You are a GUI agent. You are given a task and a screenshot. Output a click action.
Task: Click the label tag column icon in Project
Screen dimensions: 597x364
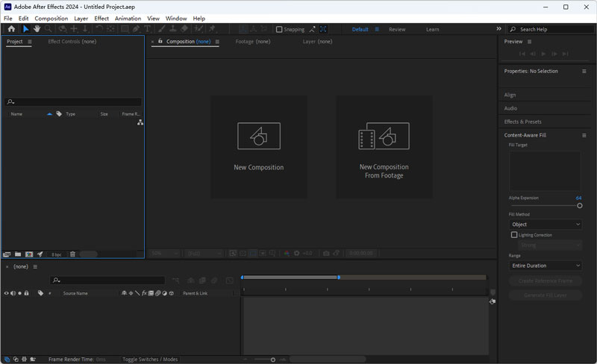click(59, 114)
